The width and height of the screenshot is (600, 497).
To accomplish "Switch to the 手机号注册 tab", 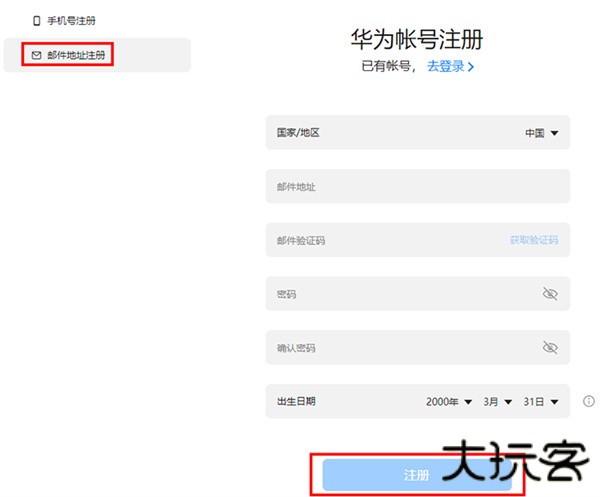I will coord(70,20).
